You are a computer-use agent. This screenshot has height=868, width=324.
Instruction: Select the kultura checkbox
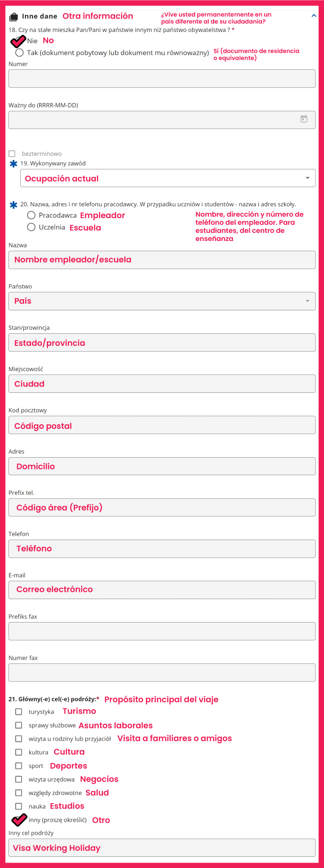click(x=18, y=752)
